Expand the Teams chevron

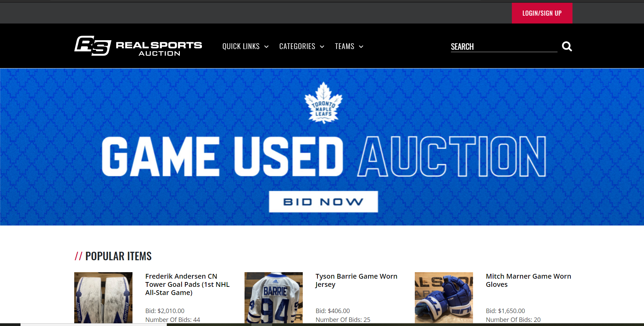tap(361, 47)
